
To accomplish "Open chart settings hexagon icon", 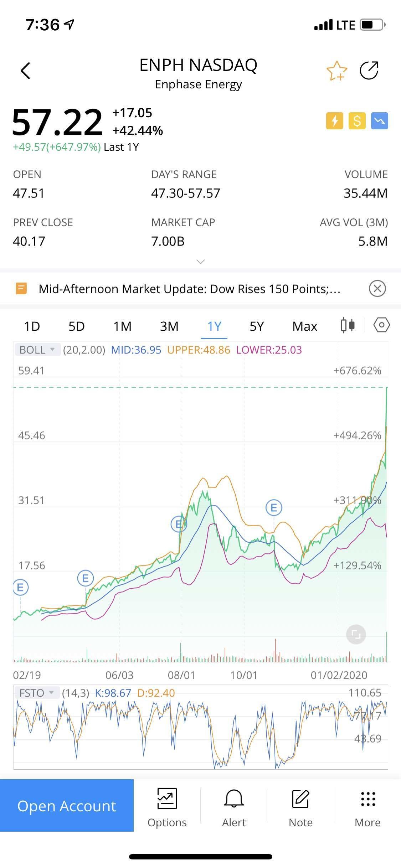I will (381, 325).
